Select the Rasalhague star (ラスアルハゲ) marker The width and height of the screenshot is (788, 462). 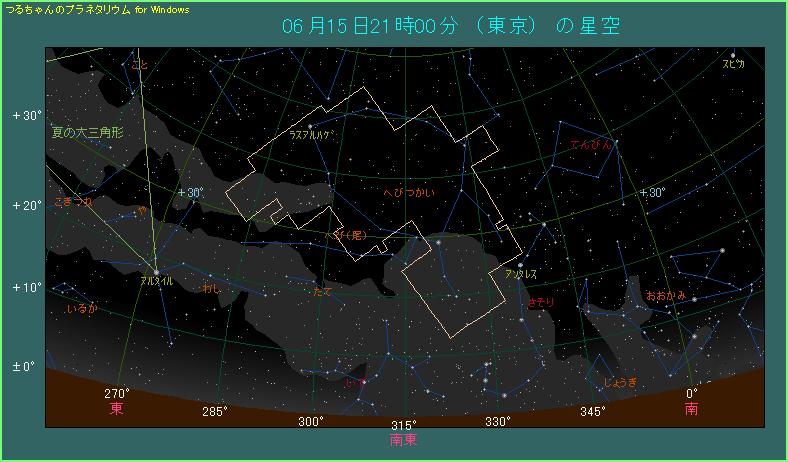[312, 125]
